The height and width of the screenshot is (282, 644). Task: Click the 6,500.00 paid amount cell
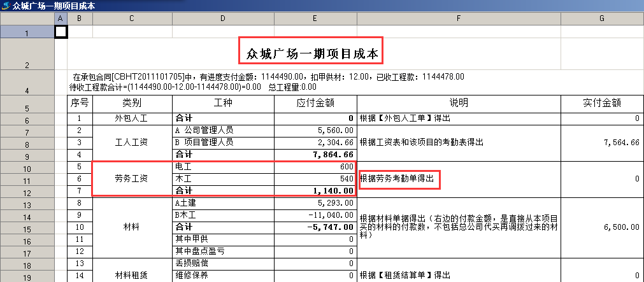coord(602,227)
